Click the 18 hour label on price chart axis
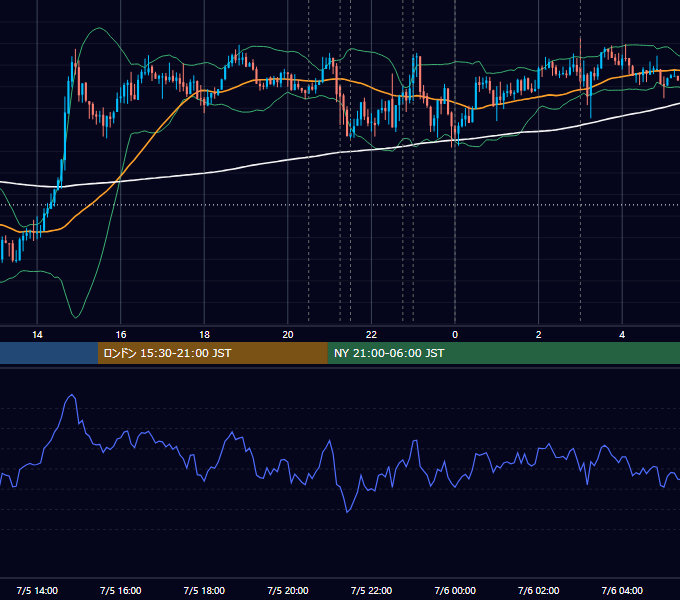This screenshot has width=680, height=600. (x=204, y=335)
